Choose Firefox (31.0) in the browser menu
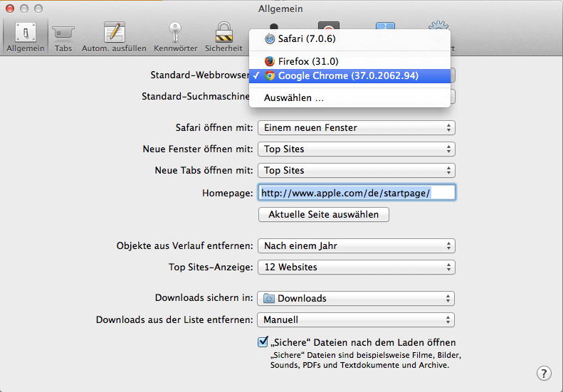 coord(349,61)
